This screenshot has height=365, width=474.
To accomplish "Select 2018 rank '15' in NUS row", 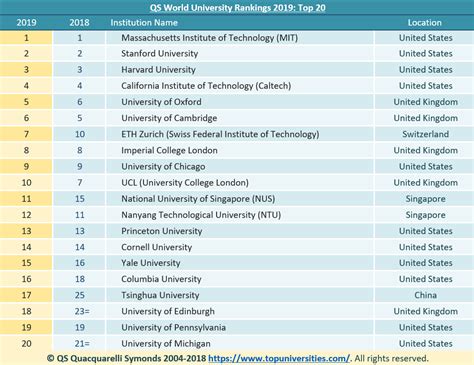I will [x=80, y=199].
